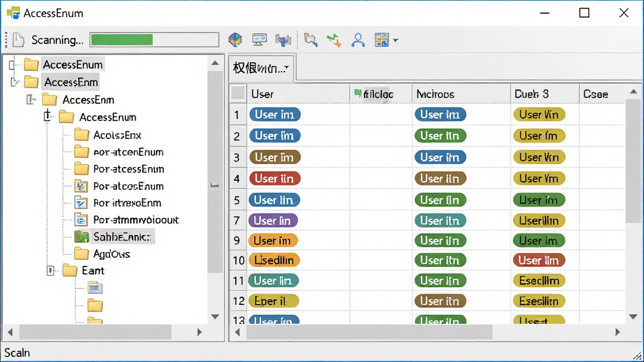Screen dimensions: 644x362
Task: Click the green and orange arrows icon
Action: point(334,40)
